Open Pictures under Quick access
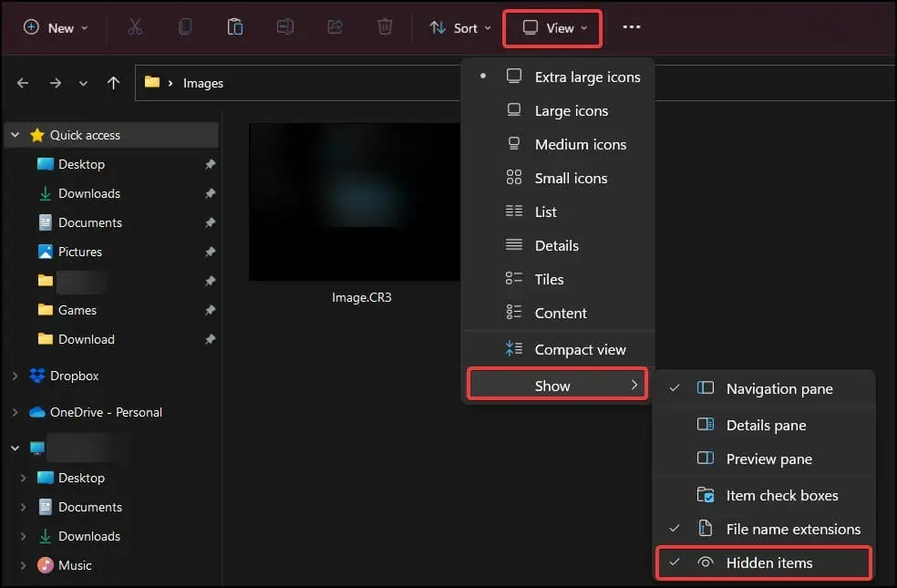897x588 pixels. (x=80, y=252)
